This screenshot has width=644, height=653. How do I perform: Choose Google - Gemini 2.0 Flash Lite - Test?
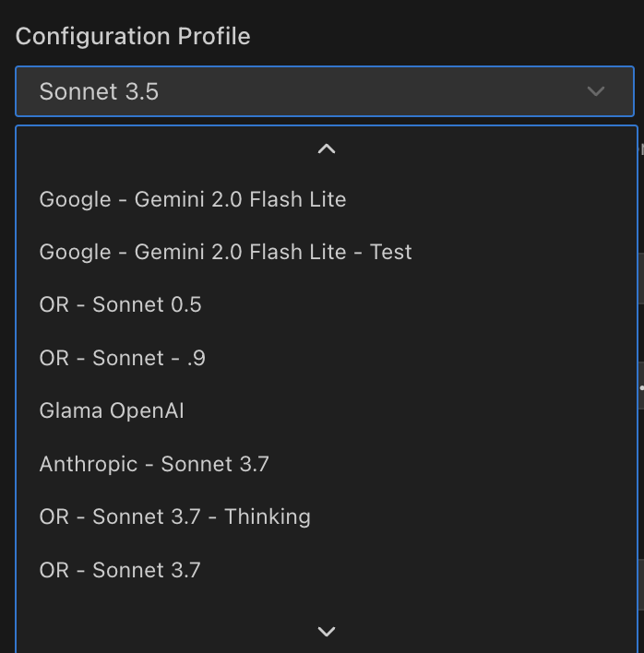(x=225, y=252)
